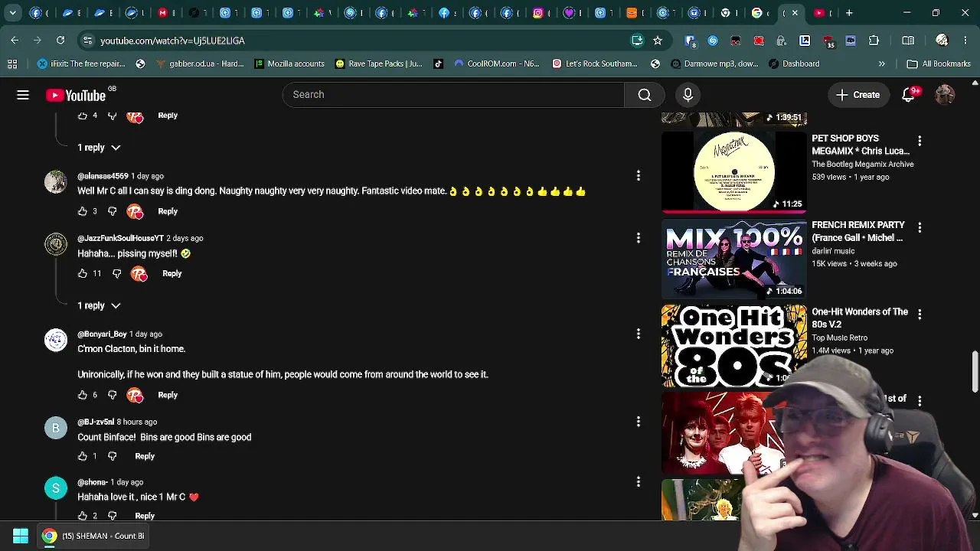The image size is (980, 551).
Task: Open the Mozilla accounts bookmark
Action: click(x=289, y=64)
